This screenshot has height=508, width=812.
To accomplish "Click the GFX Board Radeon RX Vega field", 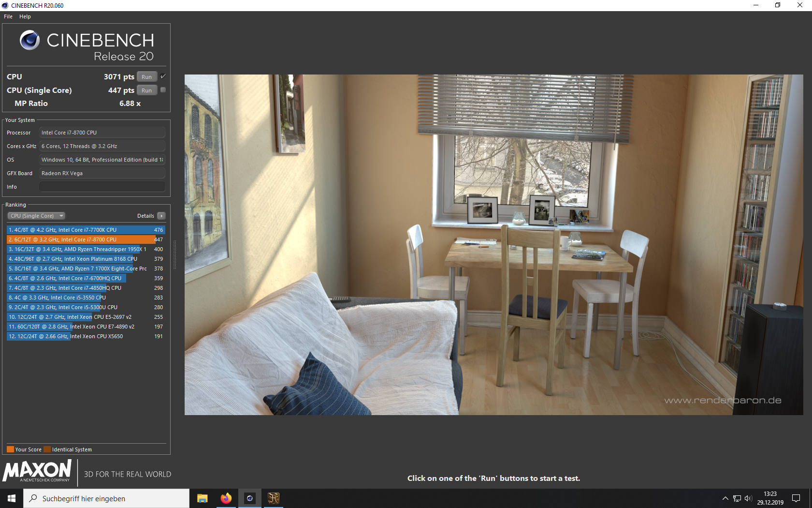I will pyautogui.click(x=102, y=173).
